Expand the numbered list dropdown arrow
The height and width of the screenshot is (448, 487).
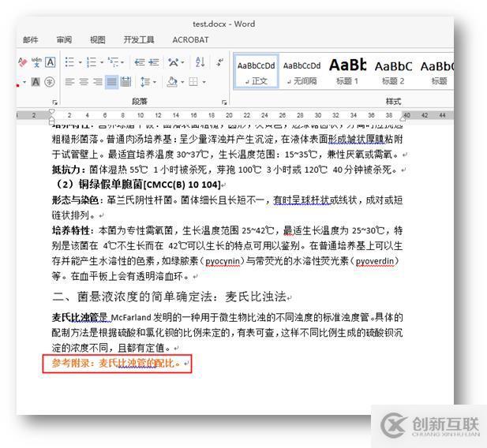tap(102, 62)
